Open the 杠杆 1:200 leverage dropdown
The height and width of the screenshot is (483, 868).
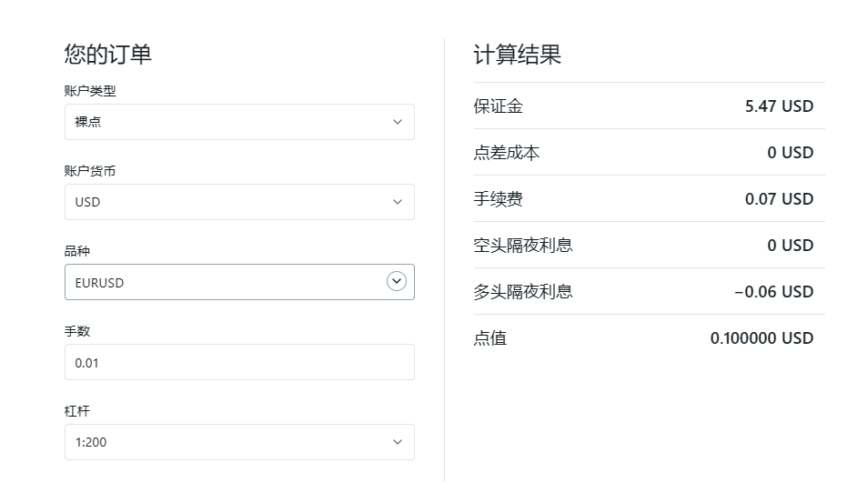239,442
